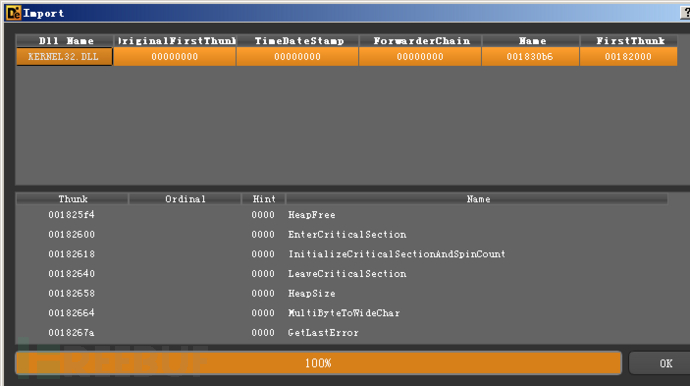Click the FirstThunk column header

click(629, 41)
